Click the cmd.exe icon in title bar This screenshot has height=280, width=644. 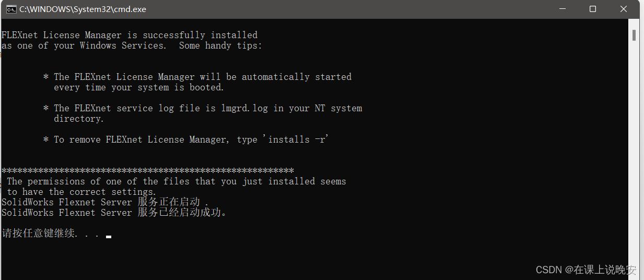click(x=10, y=9)
